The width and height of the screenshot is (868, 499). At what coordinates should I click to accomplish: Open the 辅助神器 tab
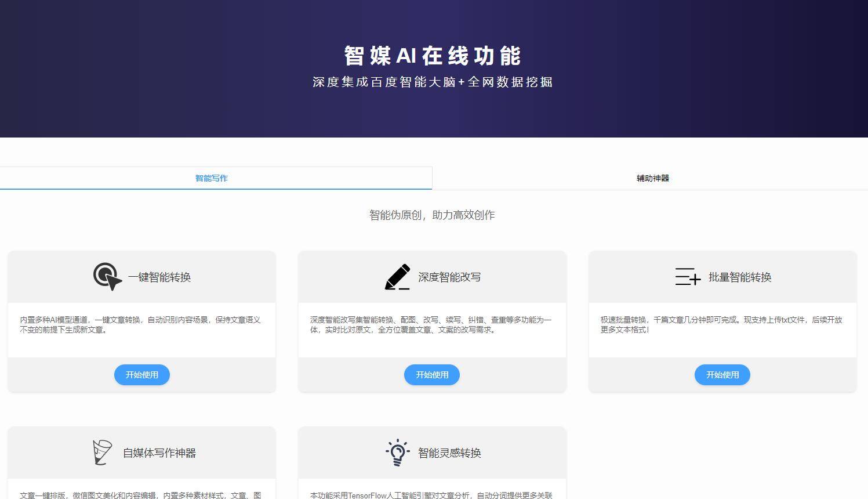pos(652,178)
